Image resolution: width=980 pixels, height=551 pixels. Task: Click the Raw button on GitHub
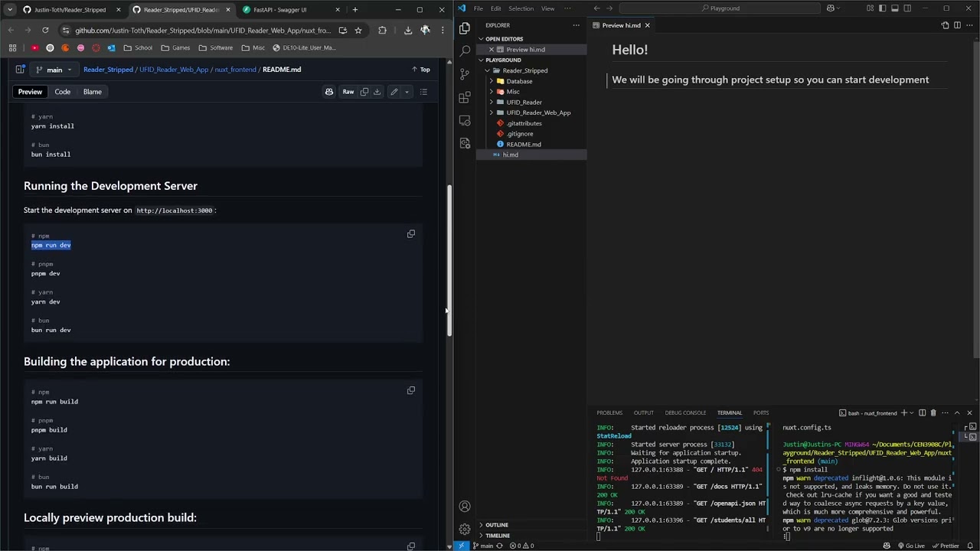[x=348, y=92]
